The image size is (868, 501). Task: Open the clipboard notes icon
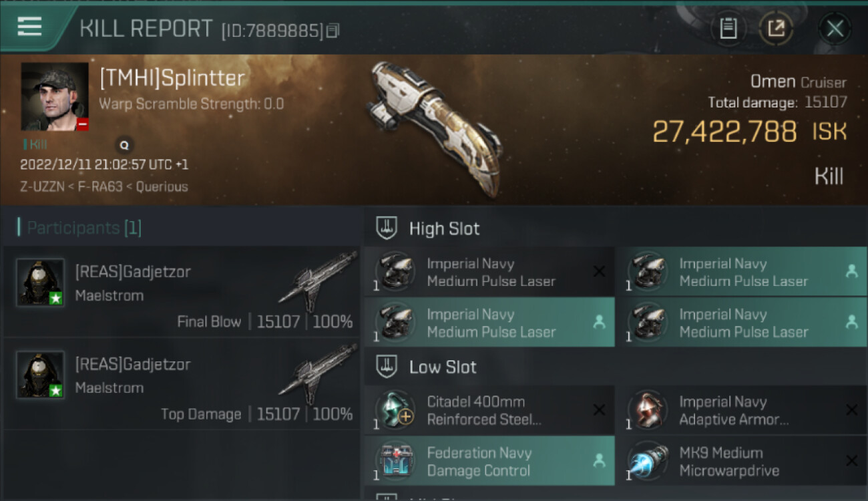728,28
